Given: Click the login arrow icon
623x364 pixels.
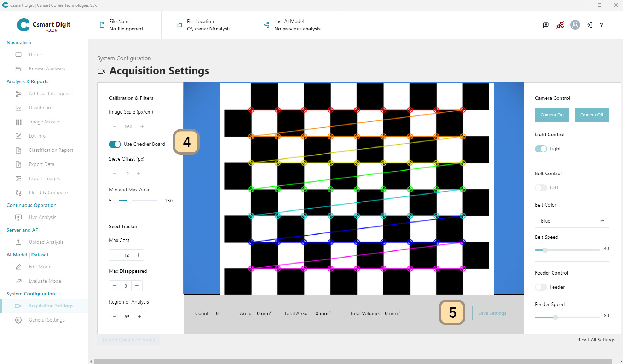Looking at the screenshot, I should tap(589, 25).
